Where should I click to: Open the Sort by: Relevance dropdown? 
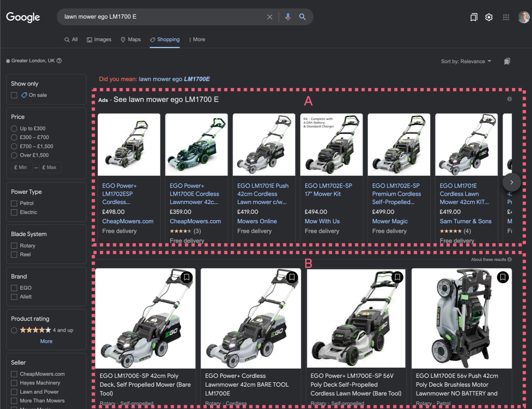tap(466, 61)
